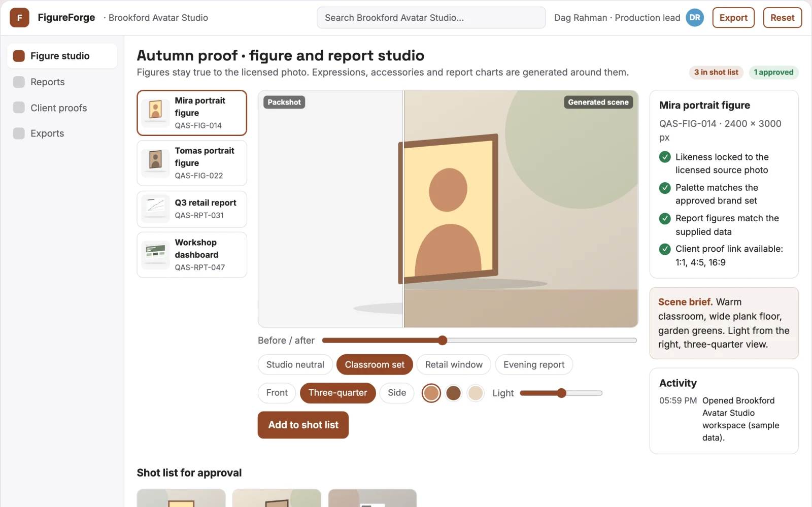Pick the cream color swatch
812x507 pixels.
click(476, 393)
